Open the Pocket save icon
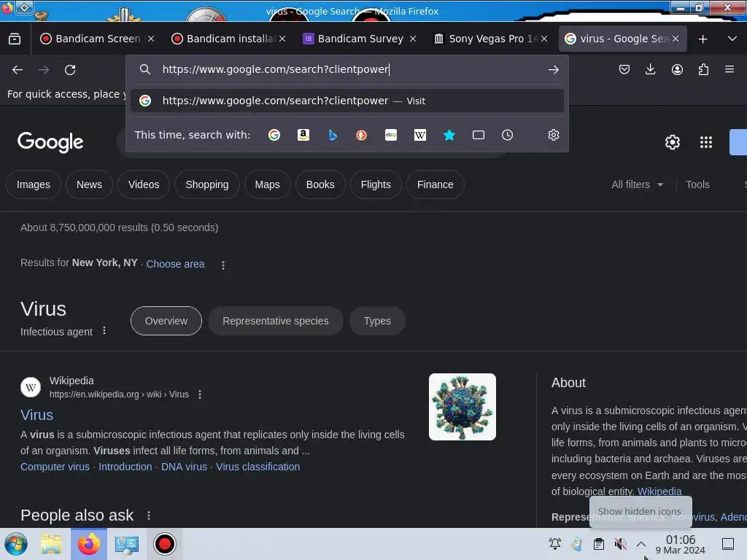 624,69
